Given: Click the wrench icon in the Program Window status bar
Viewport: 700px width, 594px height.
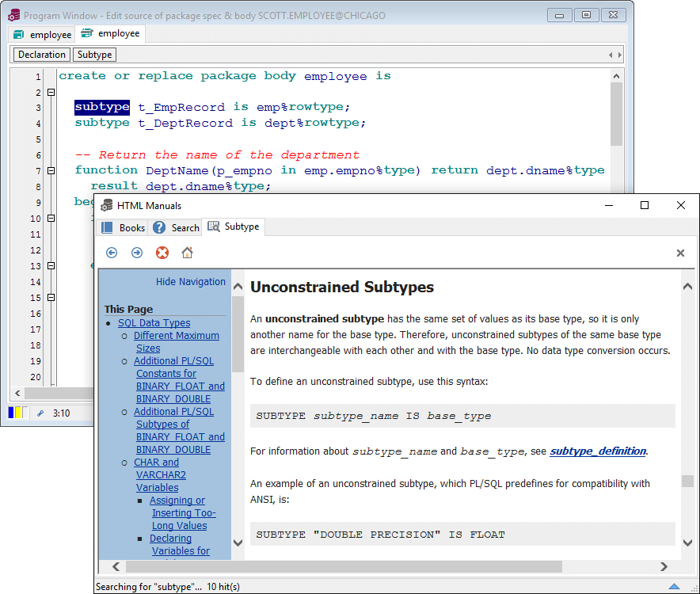Looking at the screenshot, I should click(40, 413).
